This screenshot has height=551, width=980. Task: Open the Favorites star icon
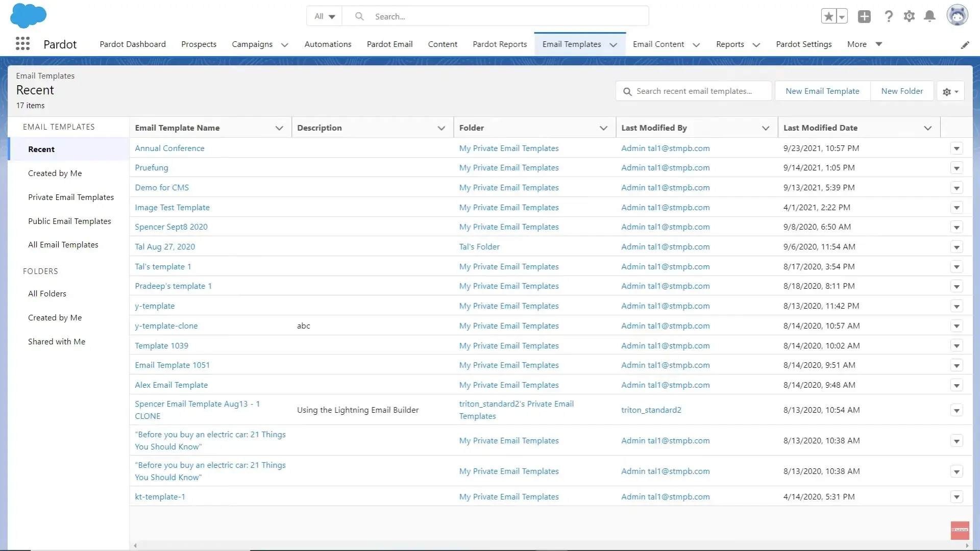(828, 16)
